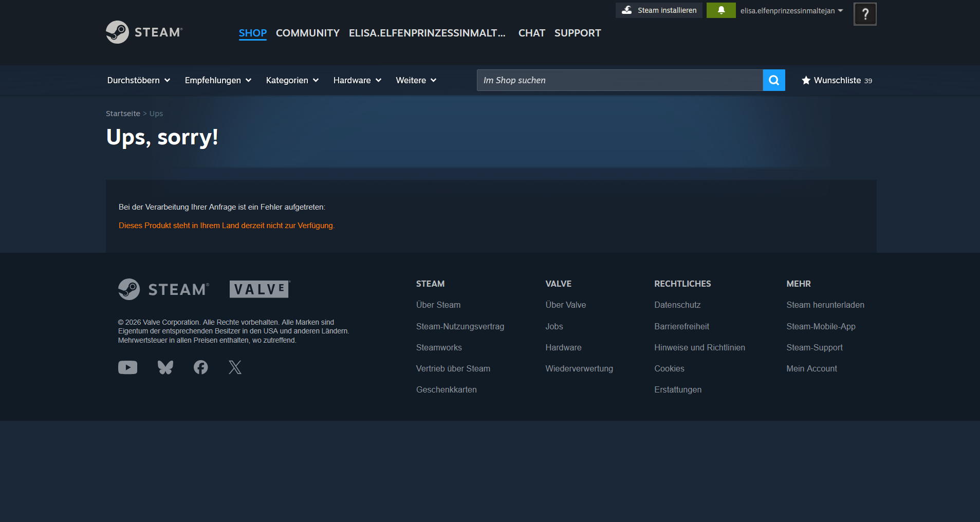
Task: Click the Steam installieren button
Action: (659, 10)
